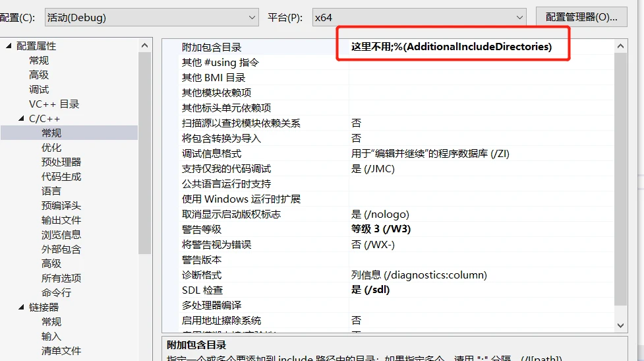Screen dimensions: 644x361
Task: Select 代码生成 in the tree
Action: (x=61, y=177)
